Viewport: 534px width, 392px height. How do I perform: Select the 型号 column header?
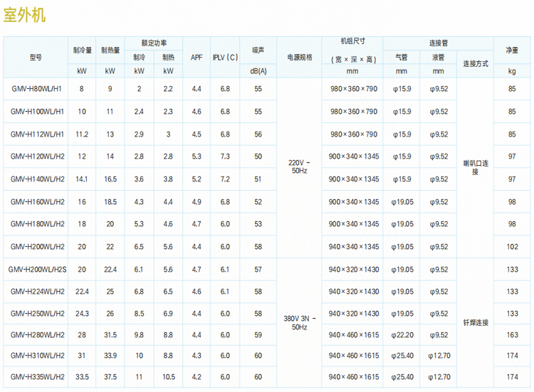pos(36,56)
